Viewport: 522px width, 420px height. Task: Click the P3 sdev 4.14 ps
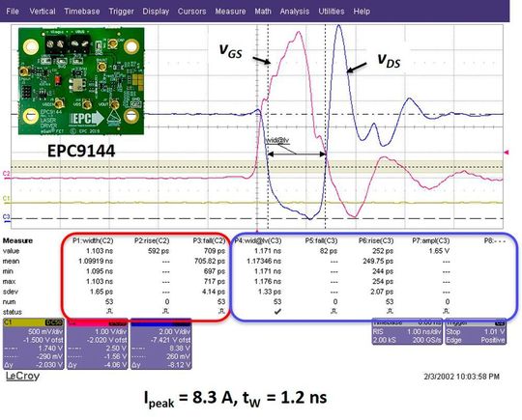(x=215, y=292)
